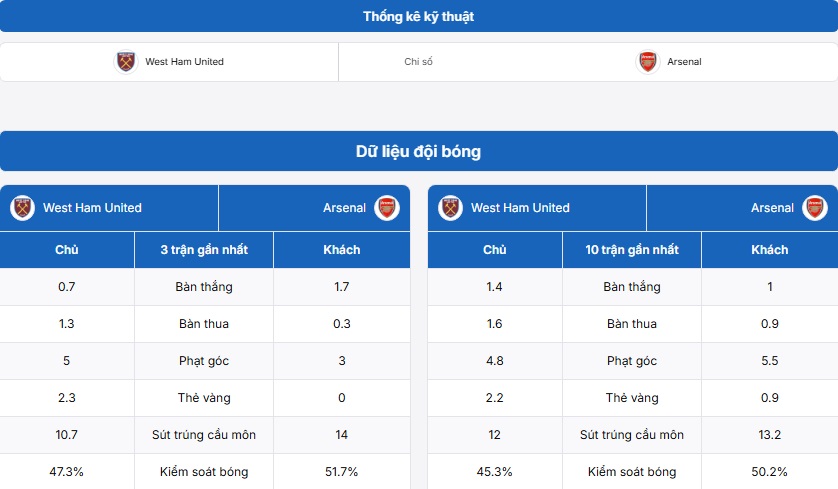
Task: Click 'Chủ' header in the 3-match table
Action: click(x=67, y=250)
